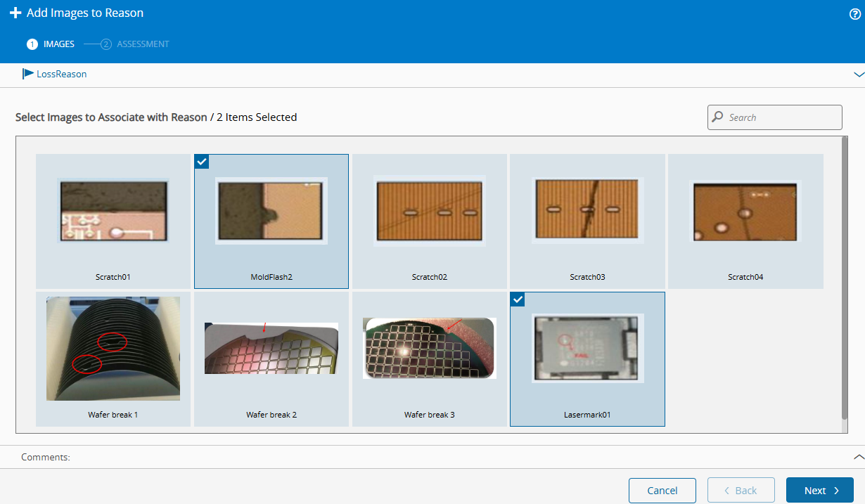Click the LossReason flag icon
Screen dimensions: 865x504
coord(28,73)
